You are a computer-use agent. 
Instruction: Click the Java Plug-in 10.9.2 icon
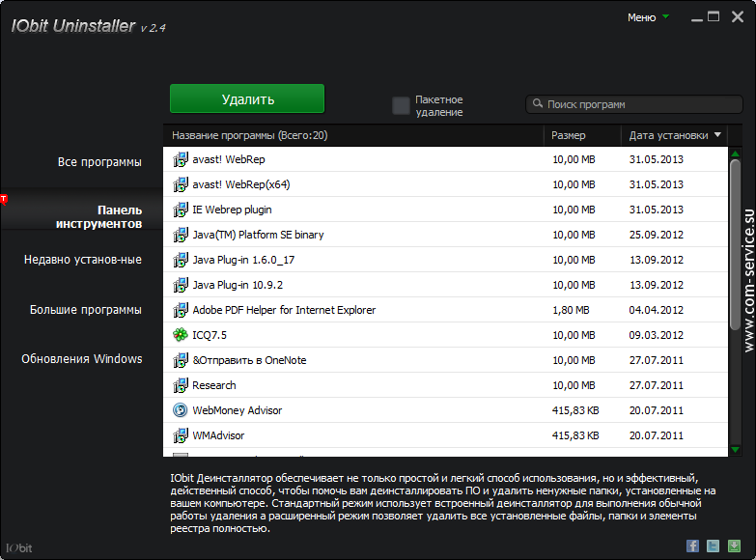point(181,285)
